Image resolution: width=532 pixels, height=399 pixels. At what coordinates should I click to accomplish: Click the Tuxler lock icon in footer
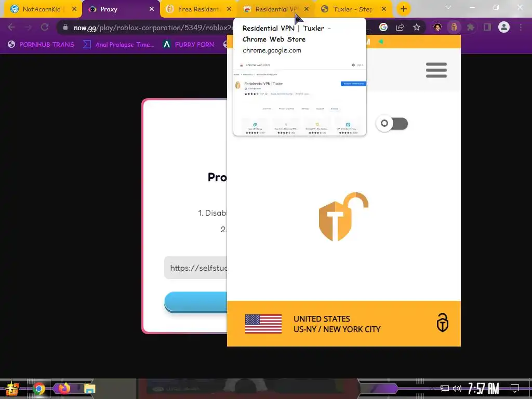point(443,322)
